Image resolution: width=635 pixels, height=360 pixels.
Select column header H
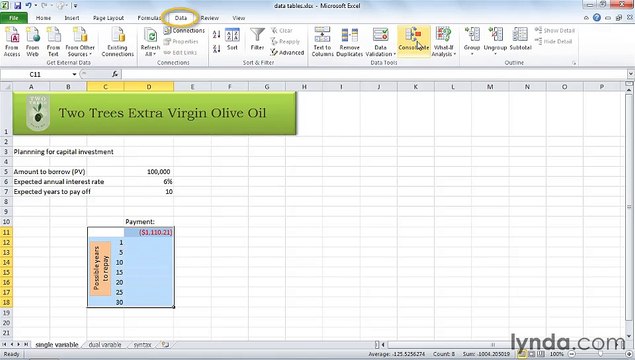tap(304, 87)
